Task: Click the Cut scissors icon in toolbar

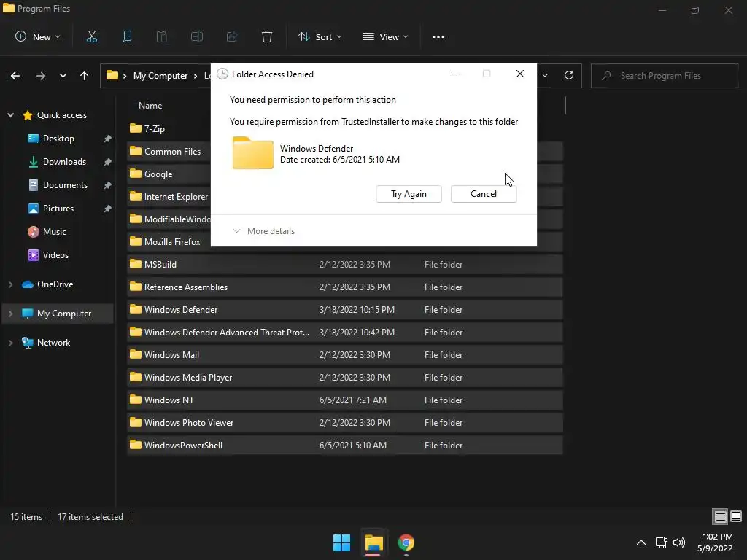Action: pos(91,36)
